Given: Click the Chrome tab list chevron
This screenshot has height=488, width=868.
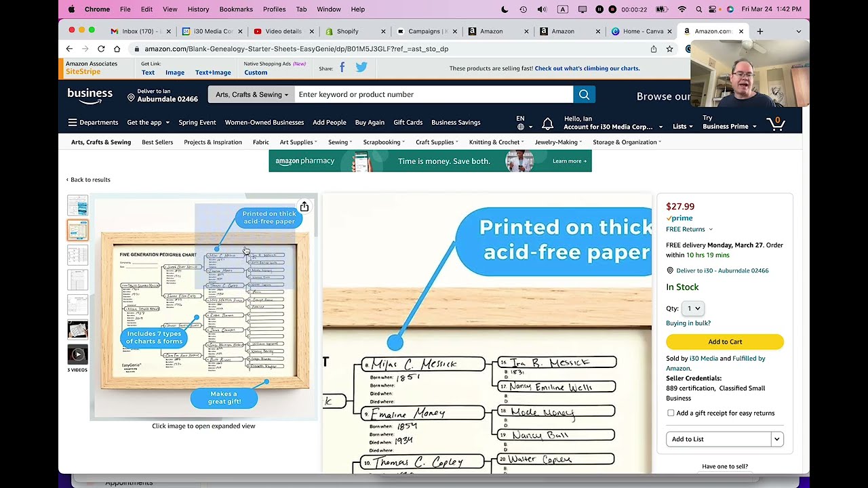Looking at the screenshot, I should 798,31.
